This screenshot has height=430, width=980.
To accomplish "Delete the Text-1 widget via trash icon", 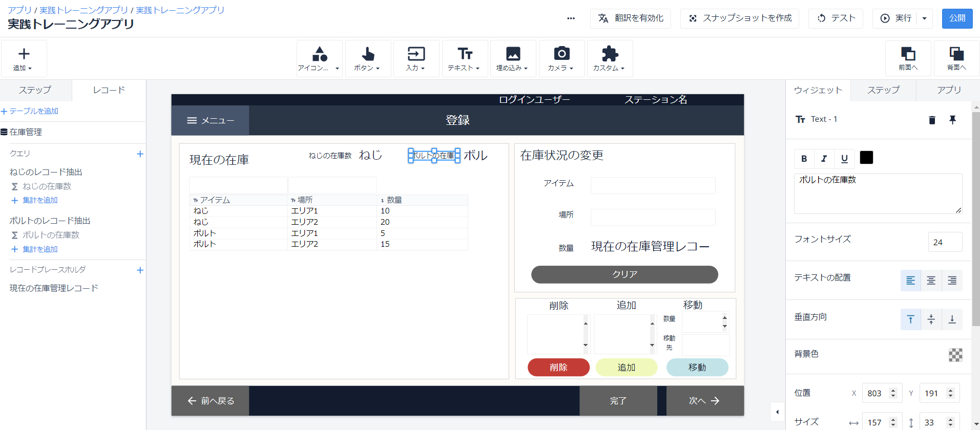I will [932, 120].
